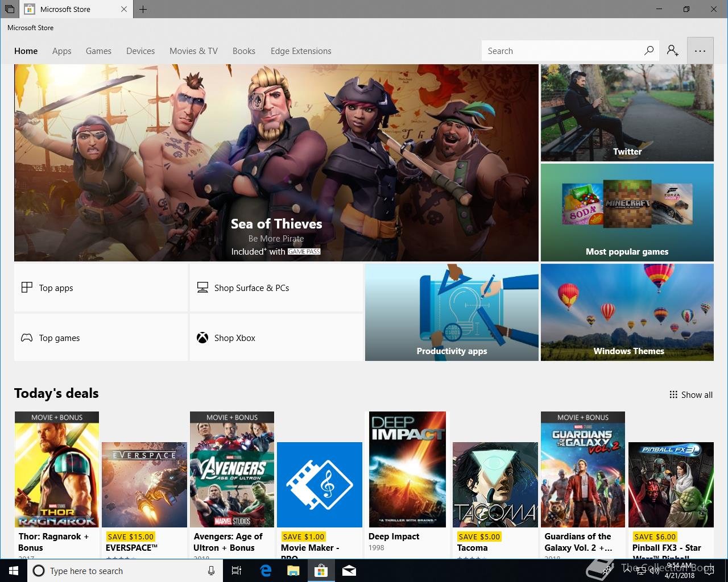Open the Devices tab
Viewport: 728px width, 582px height.
[140, 51]
